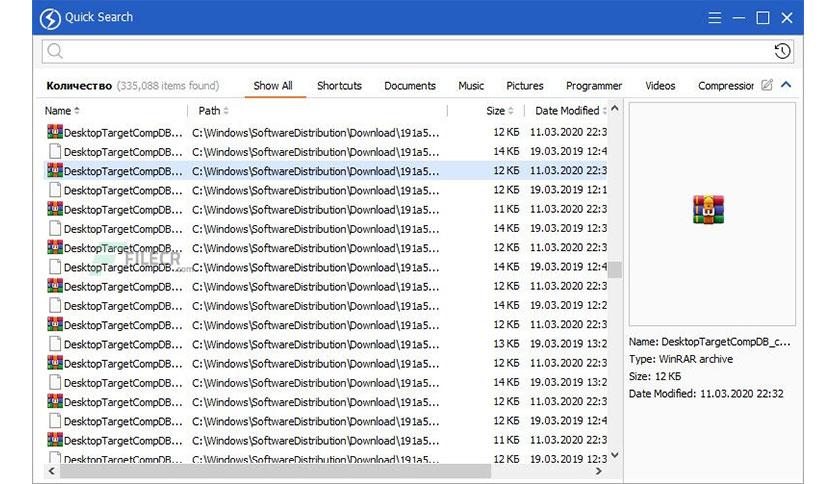
Task: Click the vertical scrollbar down arrow
Action: (615, 455)
